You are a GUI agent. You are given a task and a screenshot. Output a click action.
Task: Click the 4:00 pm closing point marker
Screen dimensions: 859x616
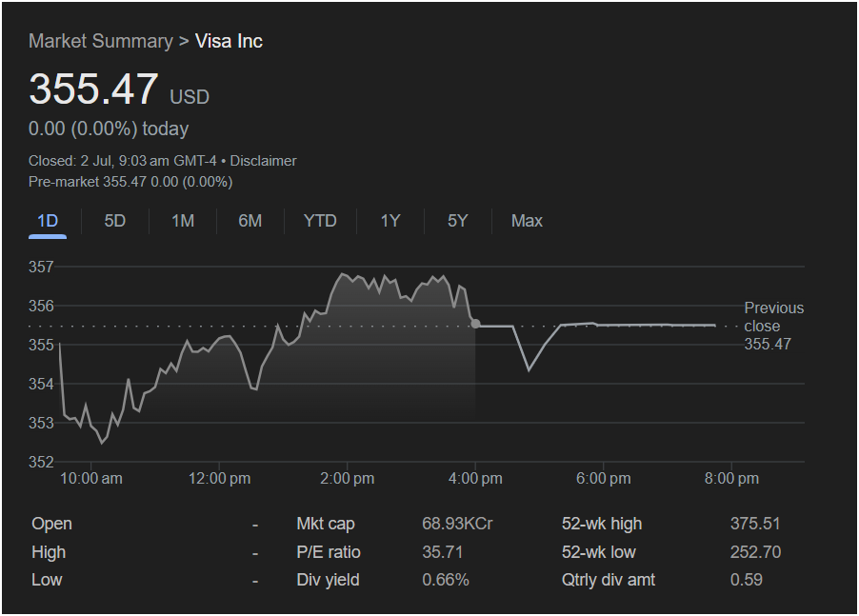click(475, 324)
